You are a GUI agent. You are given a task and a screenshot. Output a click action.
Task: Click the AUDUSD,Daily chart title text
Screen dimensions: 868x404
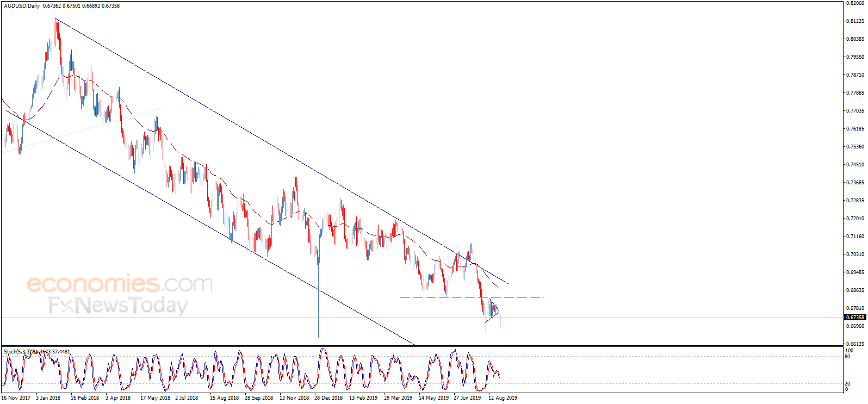click(22, 6)
